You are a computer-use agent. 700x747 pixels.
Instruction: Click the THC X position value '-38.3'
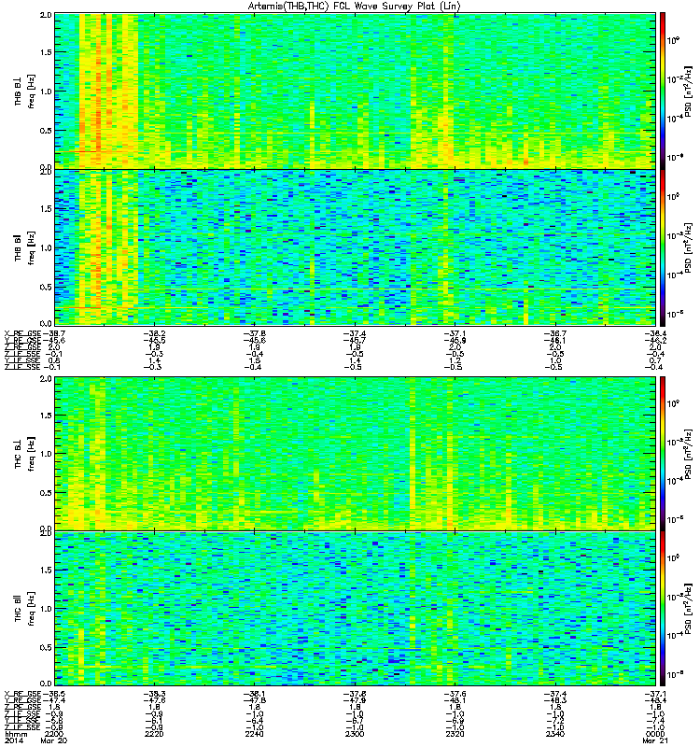[x=154, y=694]
